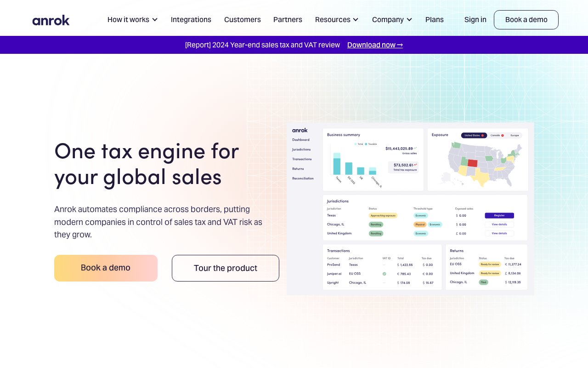Click the green VAT ID checkmark for Juniper.ai
Image resolution: width=588 pixels, height=368 pixels.
click(x=384, y=274)
